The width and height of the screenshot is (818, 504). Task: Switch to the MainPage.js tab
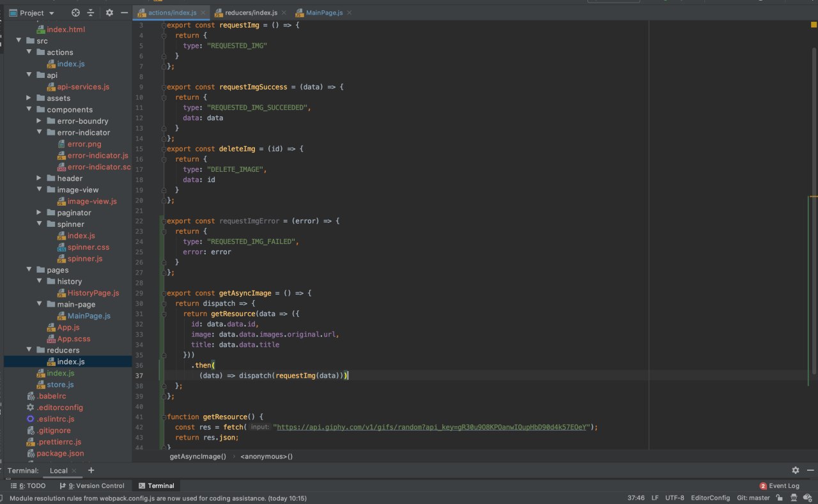(x=324, y=13)
